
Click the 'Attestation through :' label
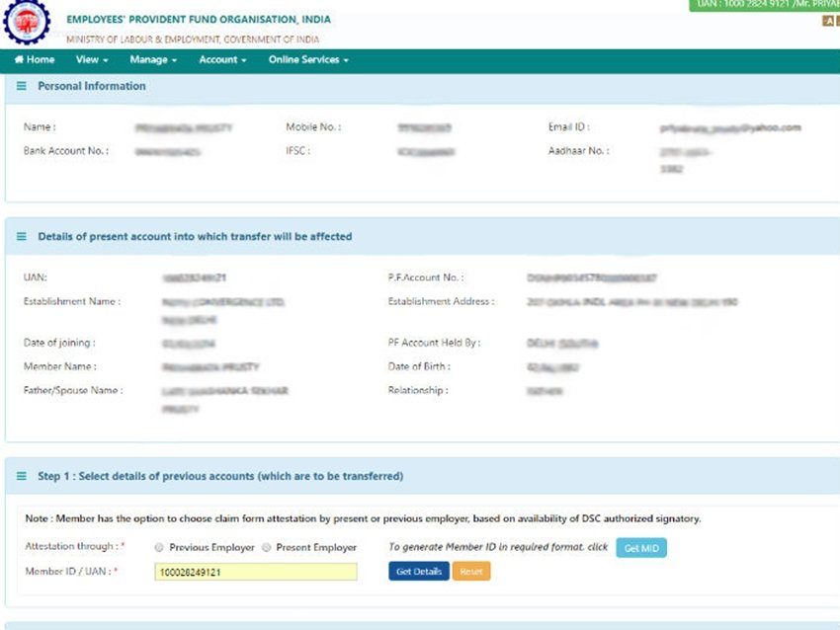(x=74, y=546)
